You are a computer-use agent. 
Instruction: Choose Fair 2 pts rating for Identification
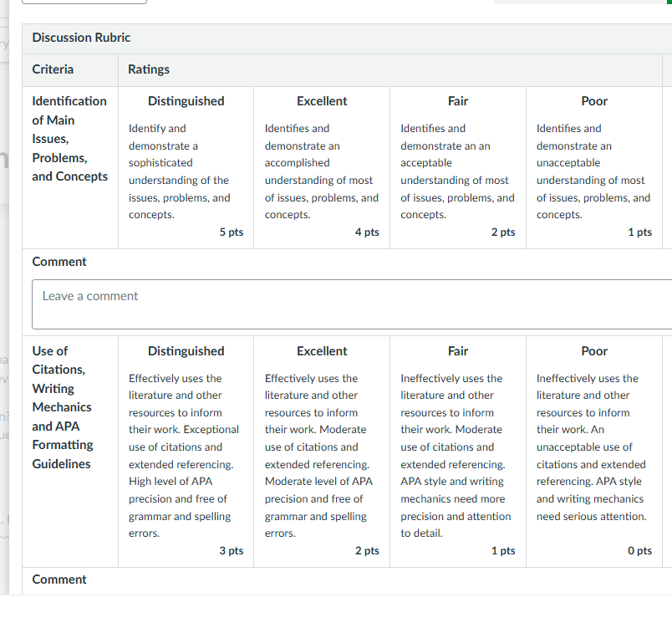458,168
